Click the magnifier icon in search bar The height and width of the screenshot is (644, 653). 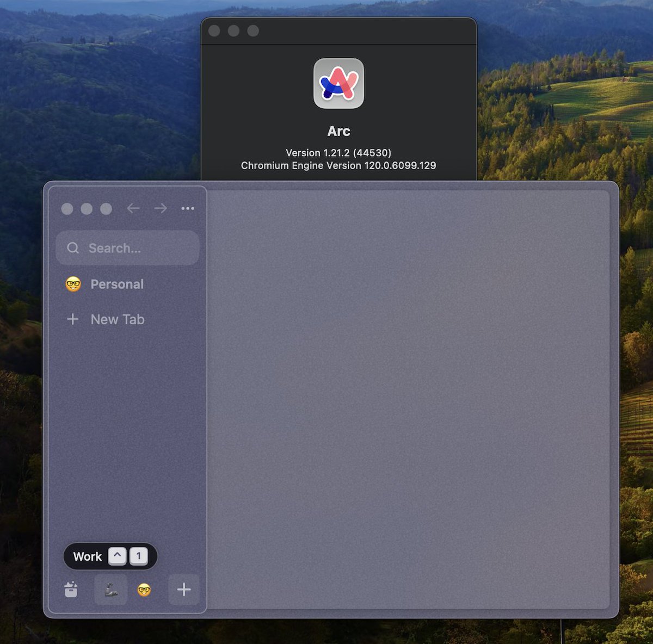point(73,248)
